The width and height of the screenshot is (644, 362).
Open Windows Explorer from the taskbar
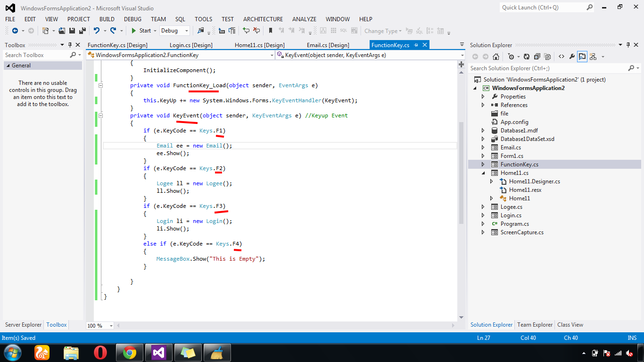coord(71,353)
